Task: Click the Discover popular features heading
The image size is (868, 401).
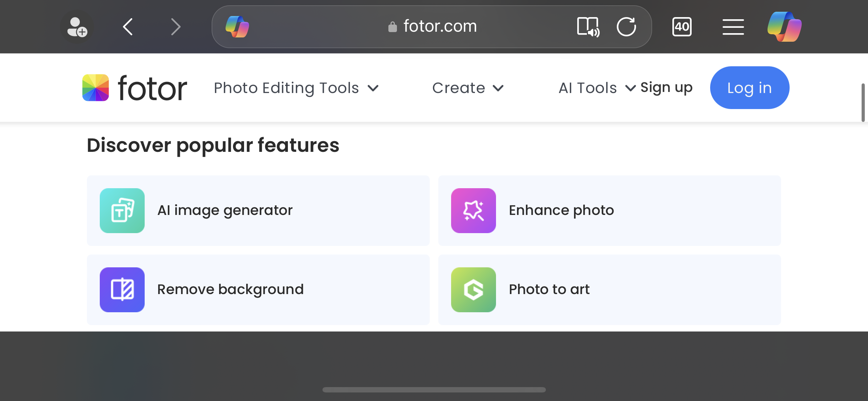Action: pyautogui.click(x=213, y=145)
